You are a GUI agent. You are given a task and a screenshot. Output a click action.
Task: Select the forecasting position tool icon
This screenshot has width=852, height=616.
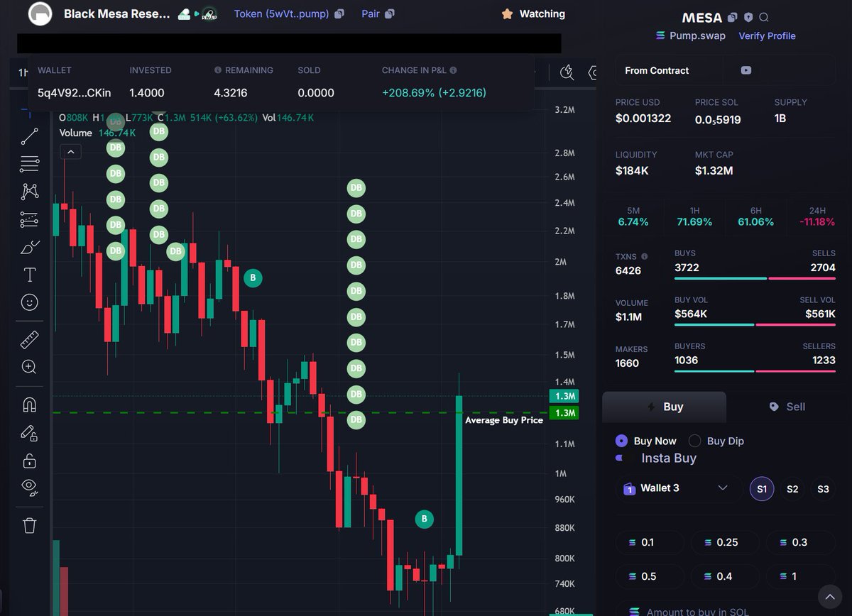29,219
